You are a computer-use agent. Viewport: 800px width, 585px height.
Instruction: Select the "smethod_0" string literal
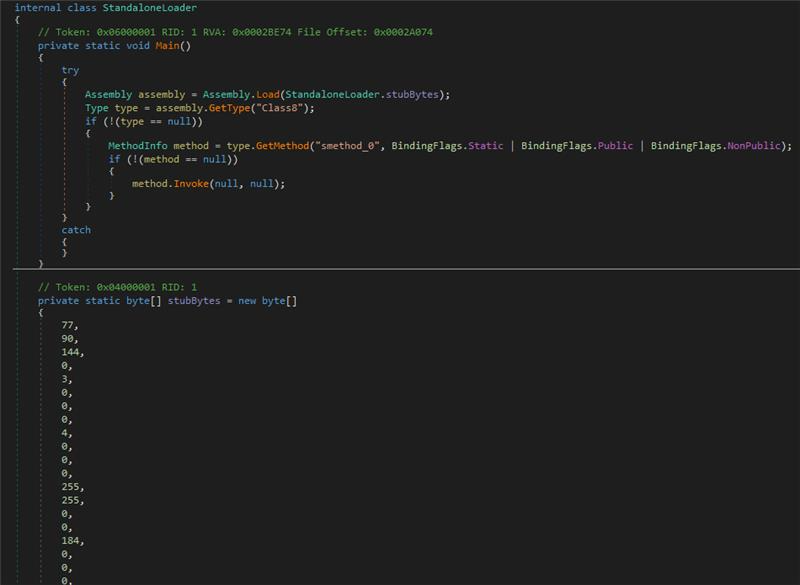pos(347,146)
